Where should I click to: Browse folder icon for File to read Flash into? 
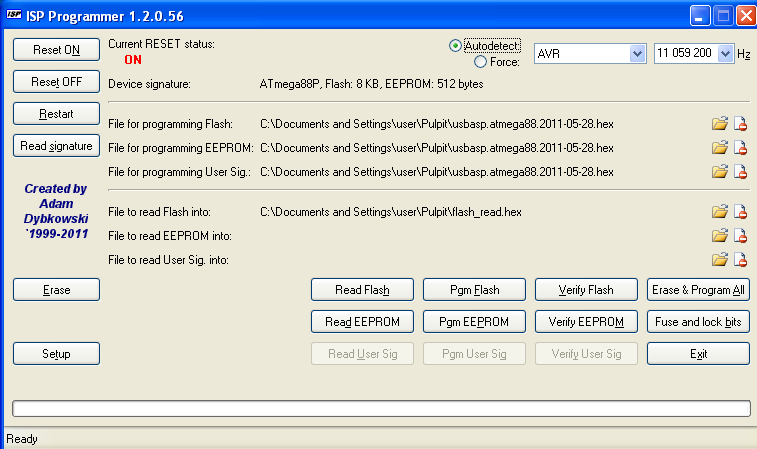[x=719, y=211]
